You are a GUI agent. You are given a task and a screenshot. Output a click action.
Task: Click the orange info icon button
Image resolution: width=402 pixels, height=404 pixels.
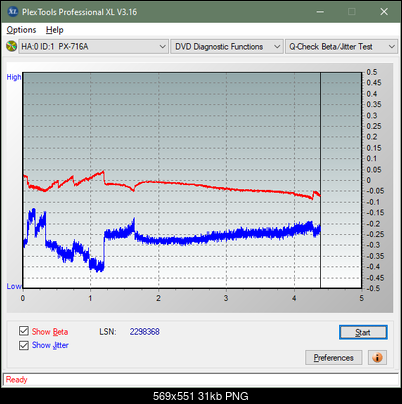click(377, 358)
